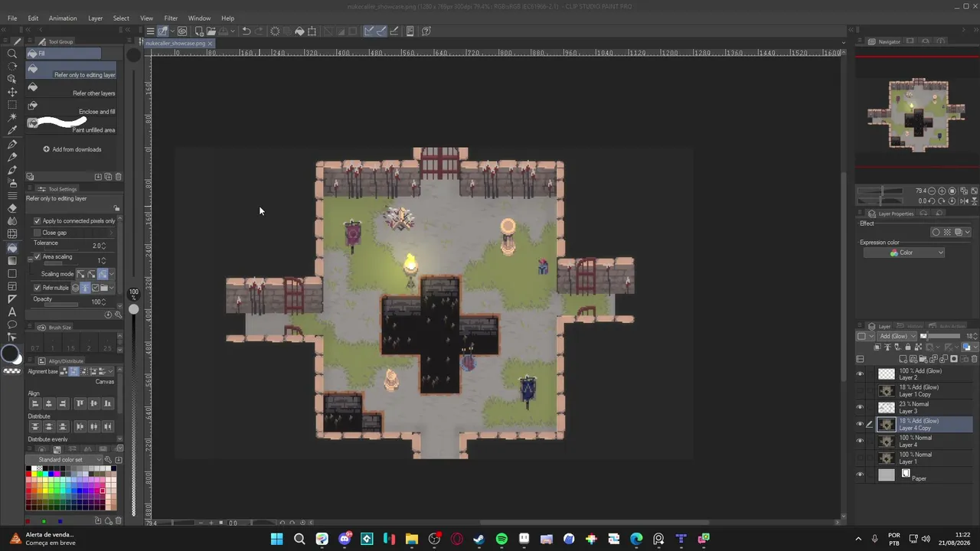The width and height of the screenshot is (980, 551).
Task: Open the Window menu
Action: tap(199, 18)
